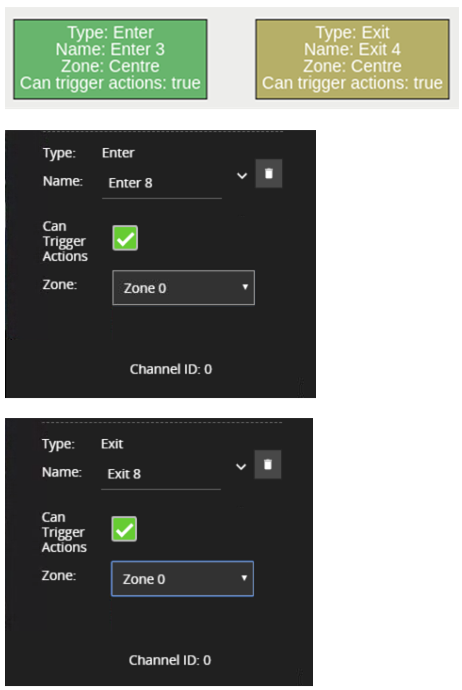Viewport: 462px width, 690px height.
Task: Select the green Enter 3 annotation box
Action: 110,59
